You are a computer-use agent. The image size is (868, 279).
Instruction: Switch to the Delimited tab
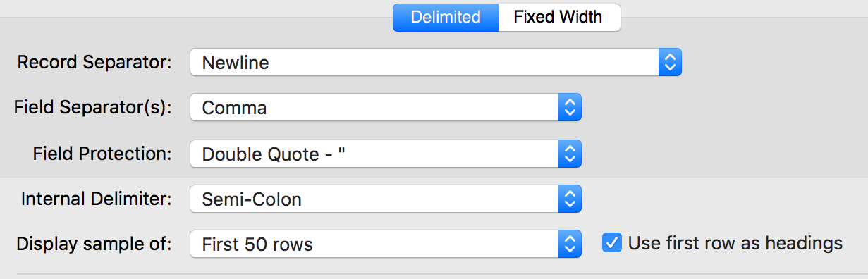[446, 17]
